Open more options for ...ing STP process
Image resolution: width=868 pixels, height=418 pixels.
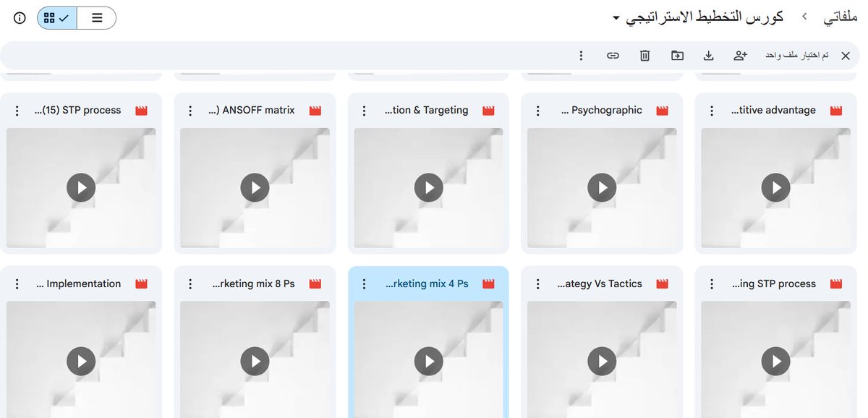712,284
